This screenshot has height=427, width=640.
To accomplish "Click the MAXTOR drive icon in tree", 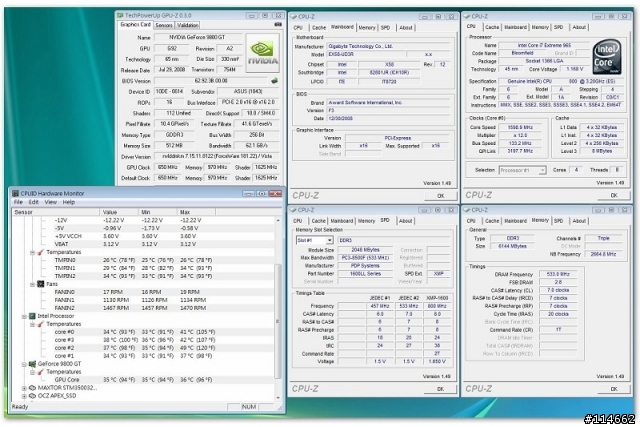I will pyautogui.click(x=32, y=388).
